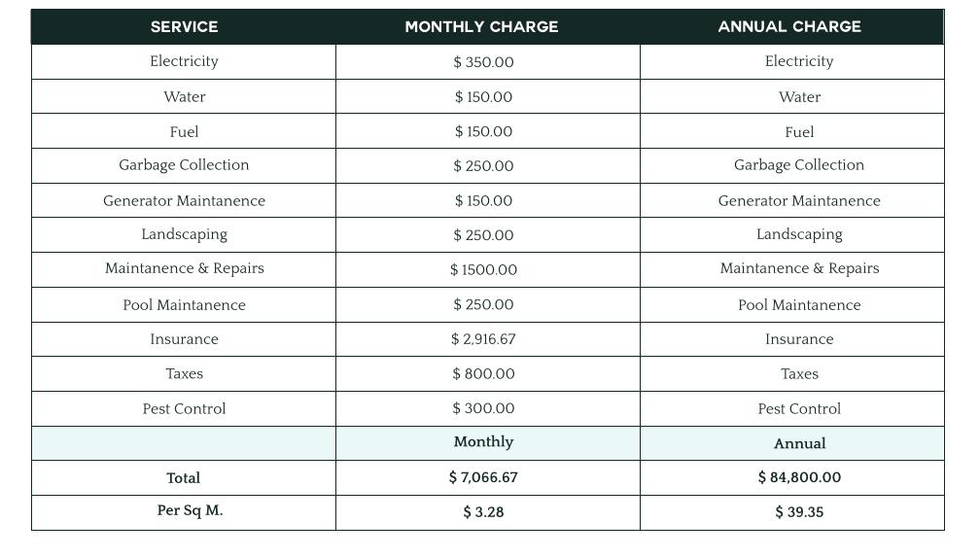Click the MONTHLY CHARGE column header

(x=481, y=27)
